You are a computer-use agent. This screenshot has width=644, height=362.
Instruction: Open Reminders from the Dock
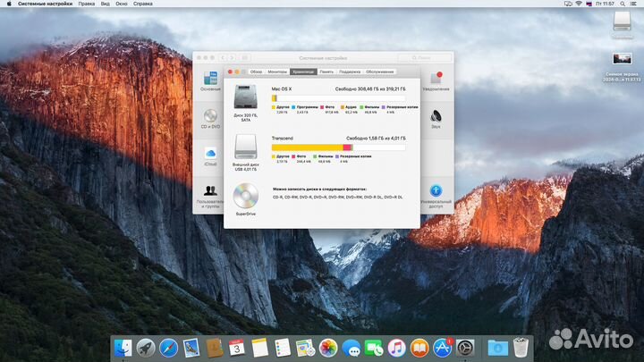pyautogui.click(x=283, y=348)
